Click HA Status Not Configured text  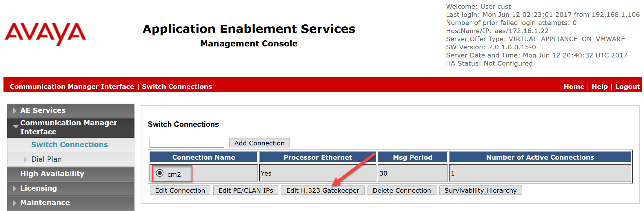[x=489, y=63]
